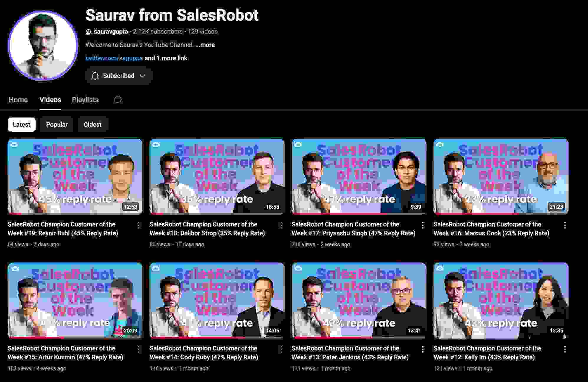The height and width of the screenshot is (382, 588).
Task: Open channel search with the magnifier icon
Action: point(118,100)
